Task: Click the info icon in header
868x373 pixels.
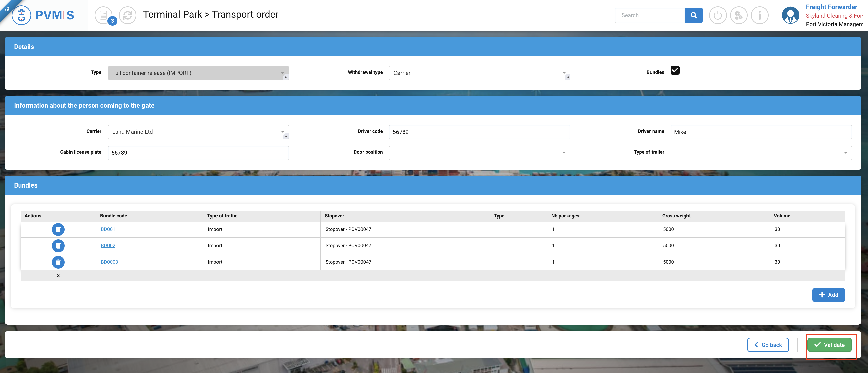Action: [759, 15]
